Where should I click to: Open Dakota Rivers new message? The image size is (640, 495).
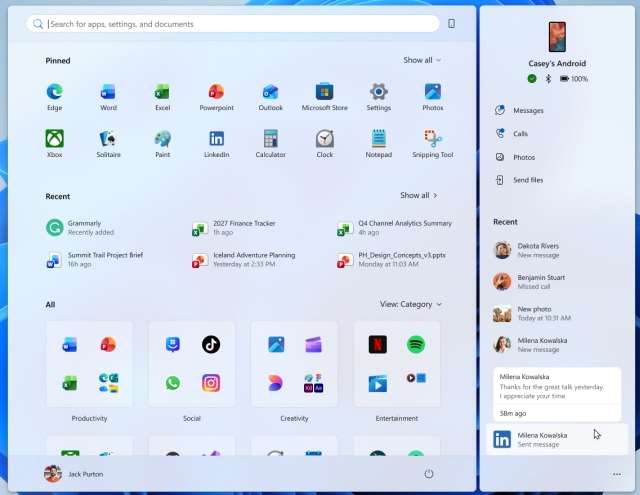point(527,250)
